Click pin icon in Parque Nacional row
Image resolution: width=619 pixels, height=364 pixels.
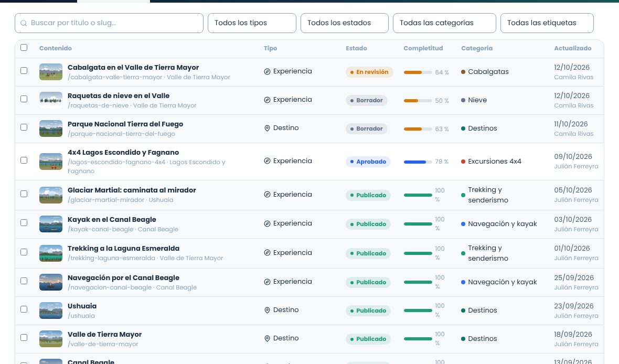(x=267, y=129)
